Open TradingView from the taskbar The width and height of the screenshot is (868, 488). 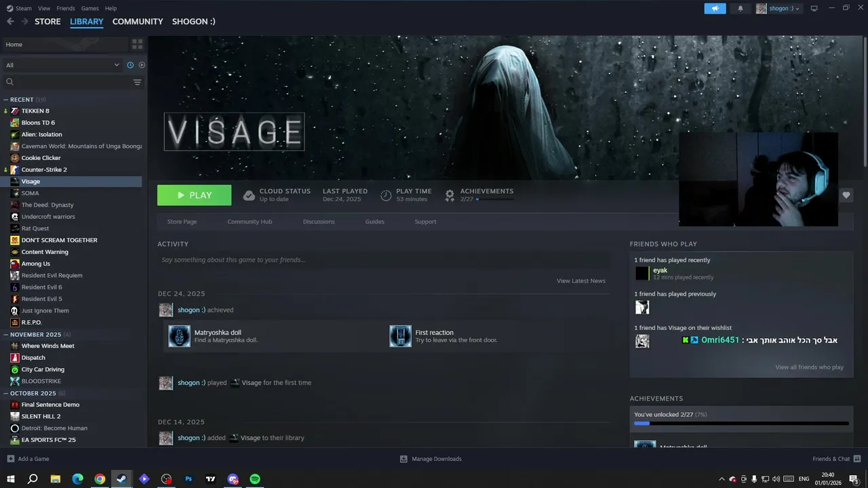(x=210, y=479)
